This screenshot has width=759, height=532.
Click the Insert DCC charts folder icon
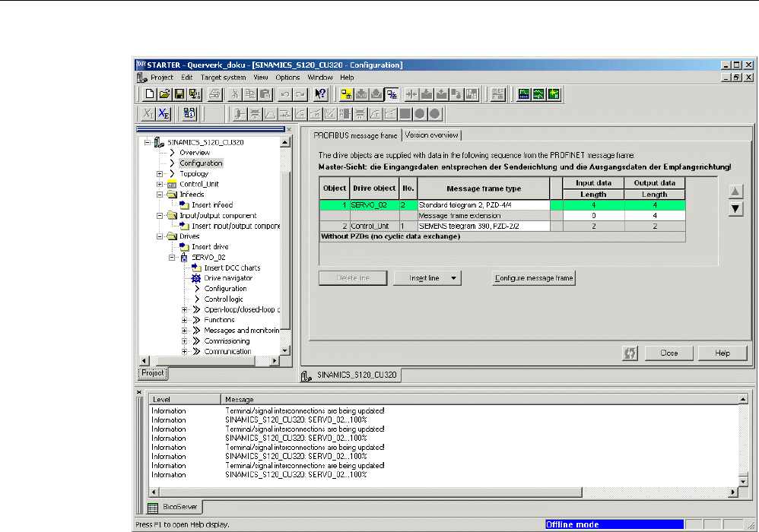(x=196, y=268)
